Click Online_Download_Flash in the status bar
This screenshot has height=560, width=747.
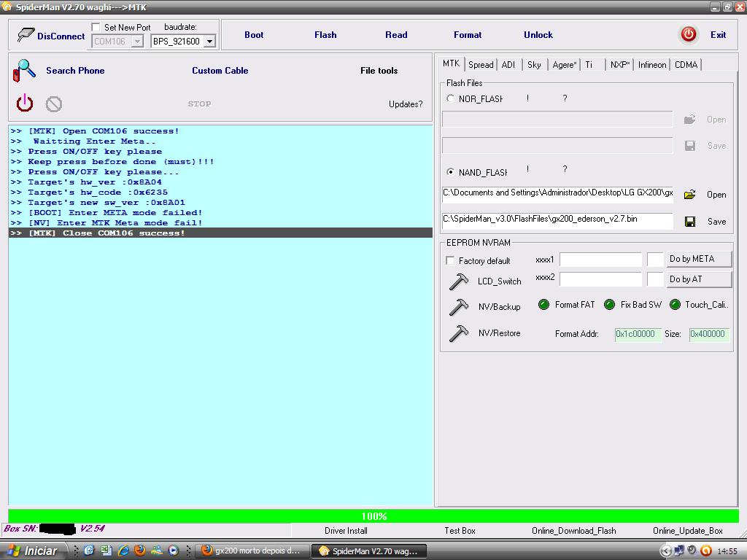point(574,531)
